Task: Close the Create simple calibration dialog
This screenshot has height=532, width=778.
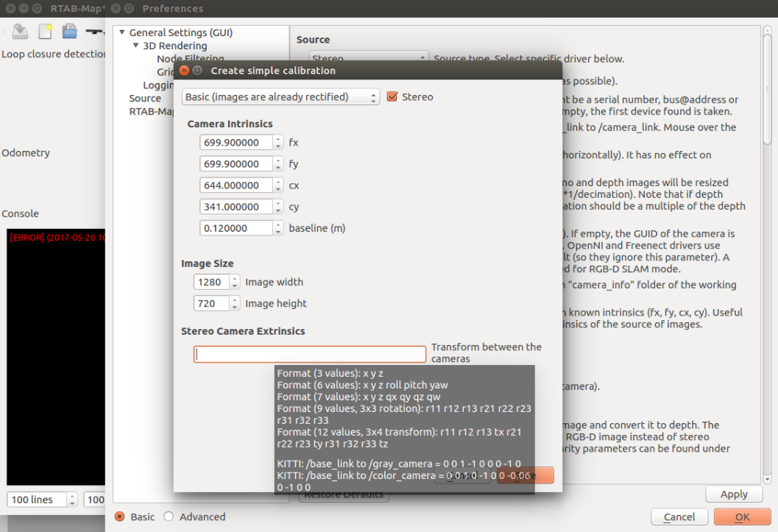Action: pyautogui.click(x=184, y=71)
